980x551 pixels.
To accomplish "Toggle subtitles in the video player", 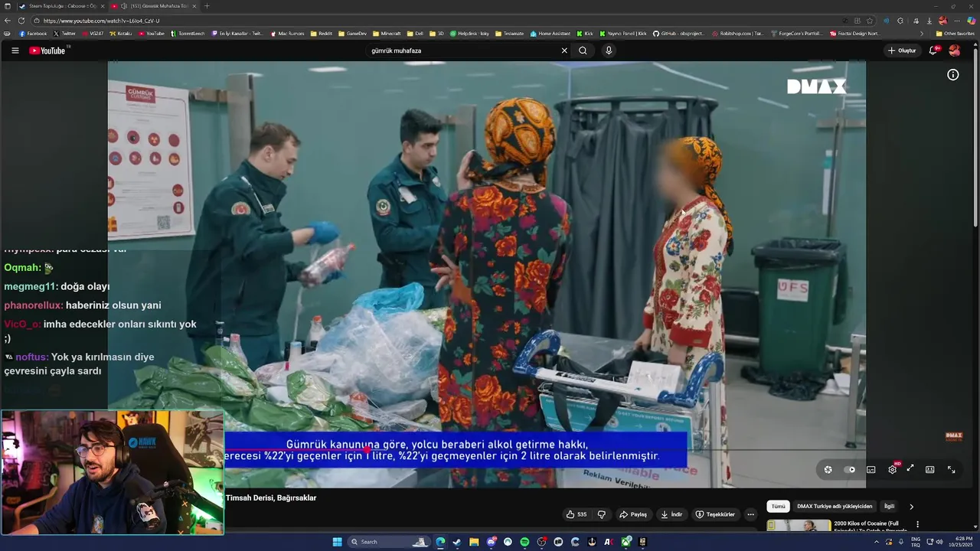I will 871,469.
